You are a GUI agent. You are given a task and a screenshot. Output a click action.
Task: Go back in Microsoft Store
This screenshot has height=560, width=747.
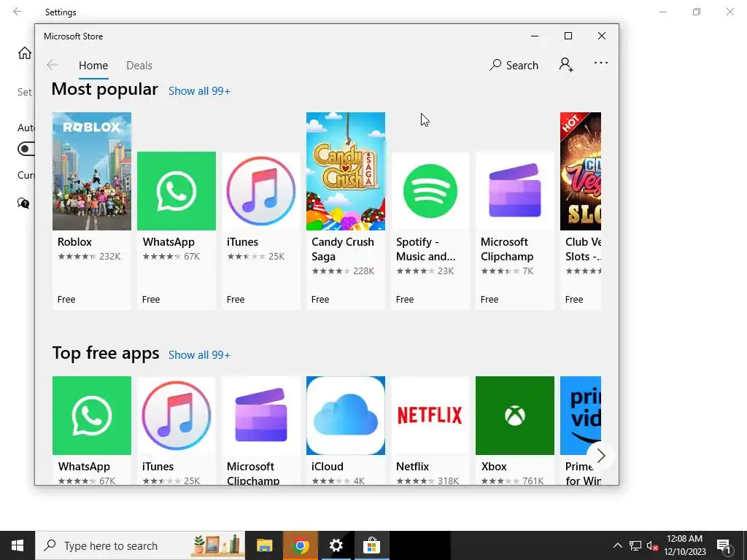(x=53, y=65)
